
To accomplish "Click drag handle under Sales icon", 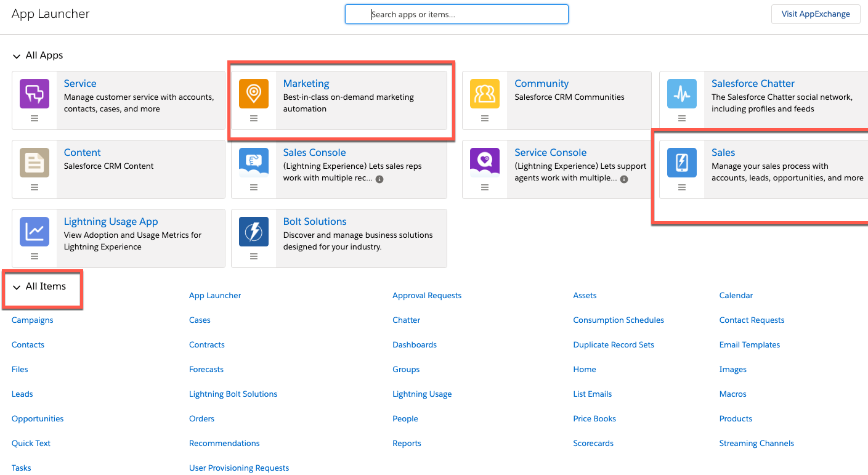I will (x=682, y=187).
